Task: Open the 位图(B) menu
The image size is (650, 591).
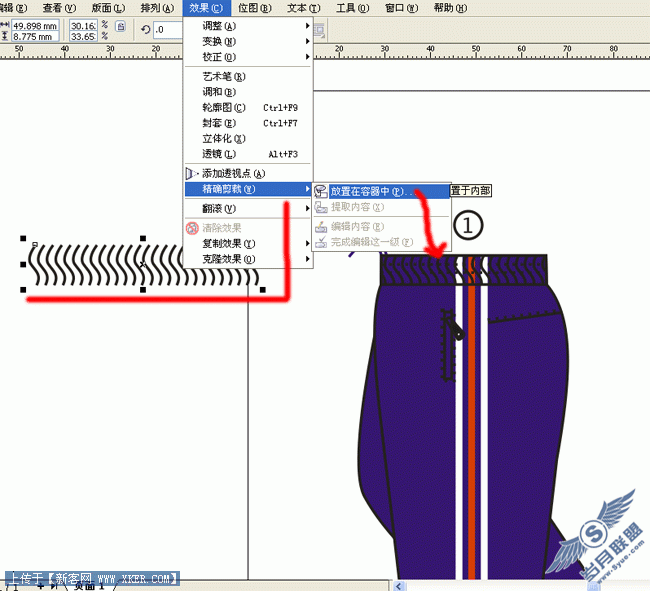Action: pos(255,8)
